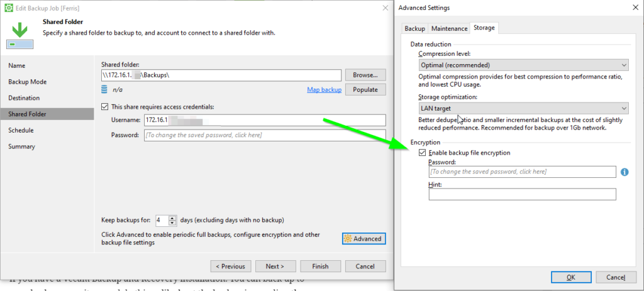The height and width of the screenshot is (291, 644).
Task: Open Advanced settings button with gear
Action: pos(364,238)
